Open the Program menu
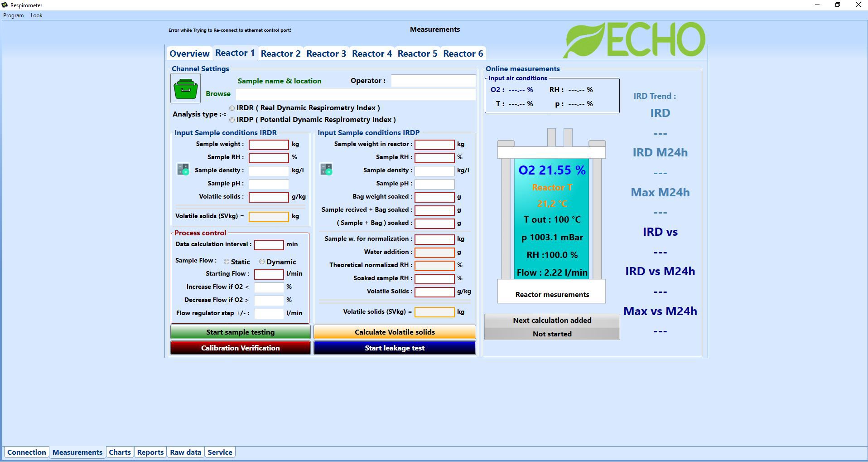868x462 pixels. tap(14, 15)
